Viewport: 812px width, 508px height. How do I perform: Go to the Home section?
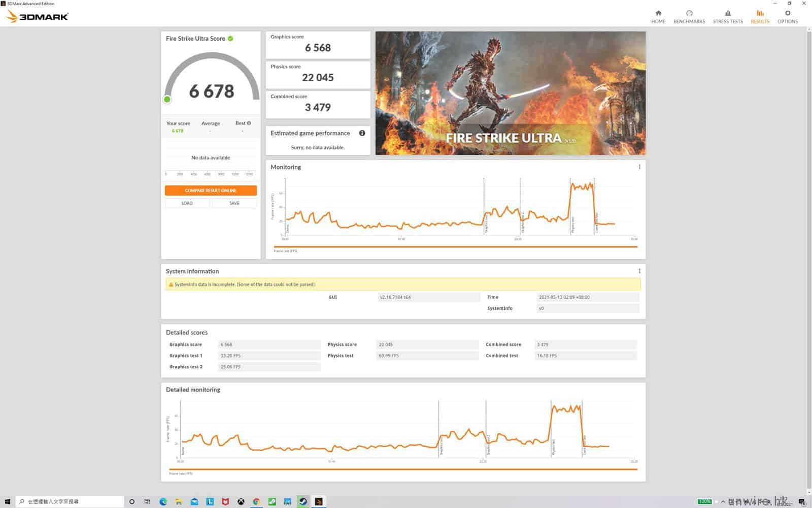click(658, 16)
